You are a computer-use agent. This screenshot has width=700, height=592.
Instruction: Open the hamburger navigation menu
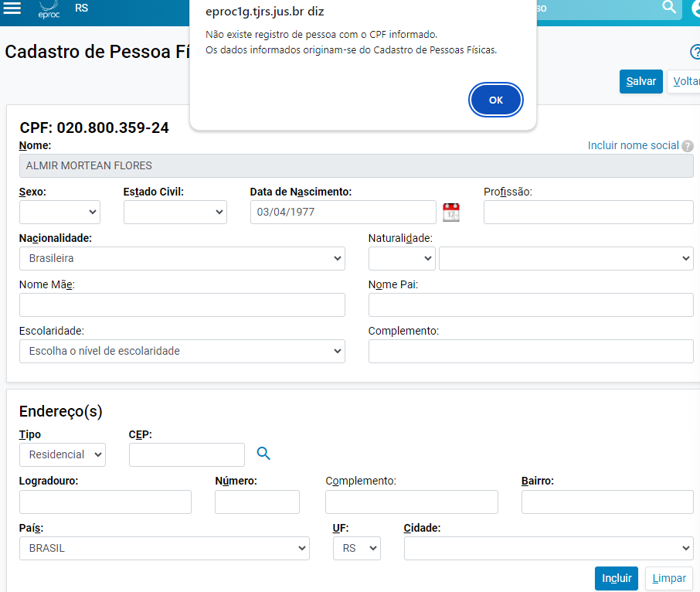pos(11,9)
